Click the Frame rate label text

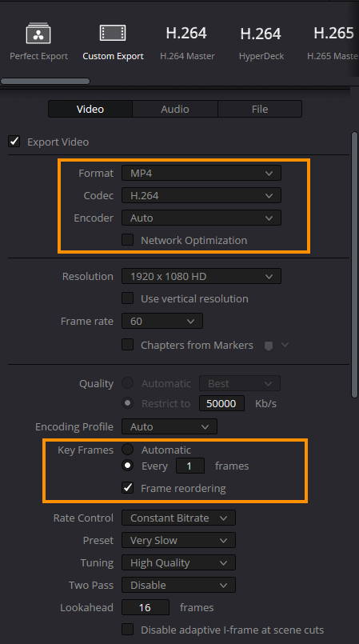(87, 321)
